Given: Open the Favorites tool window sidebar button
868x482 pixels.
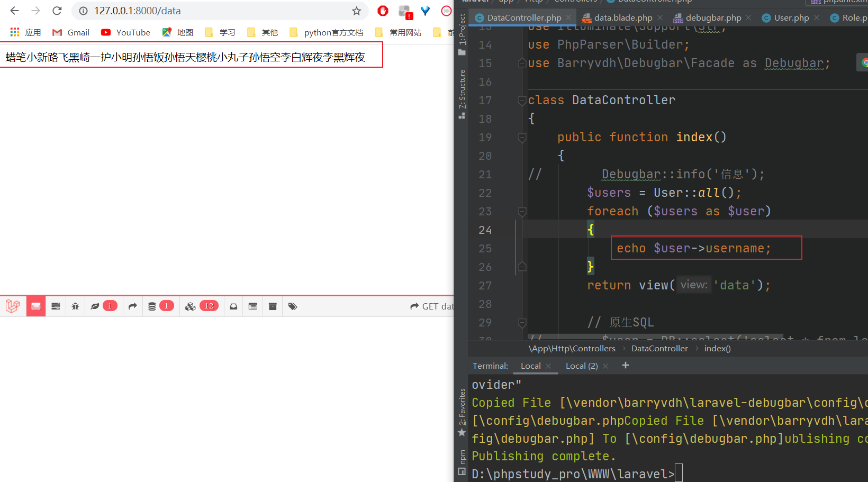Looking at the screenshot, I should coord(462,412).
